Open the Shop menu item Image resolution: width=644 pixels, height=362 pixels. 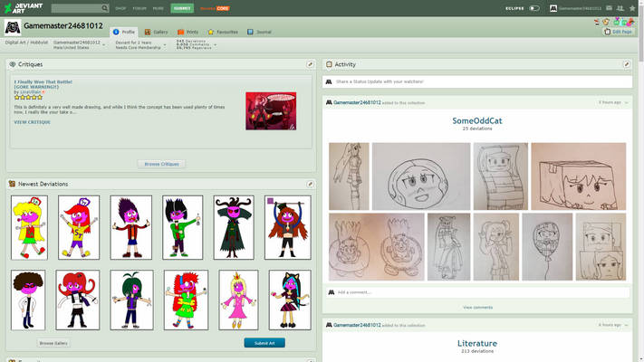[120, 8]
